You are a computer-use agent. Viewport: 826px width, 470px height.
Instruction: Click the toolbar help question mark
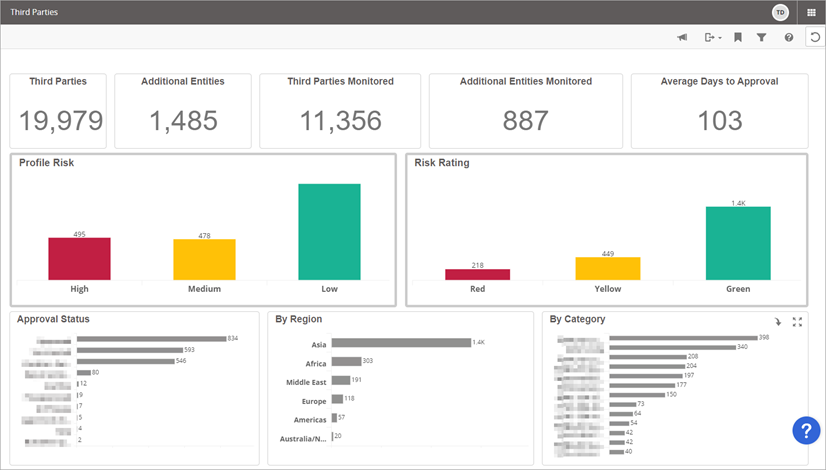coord(789,38)
